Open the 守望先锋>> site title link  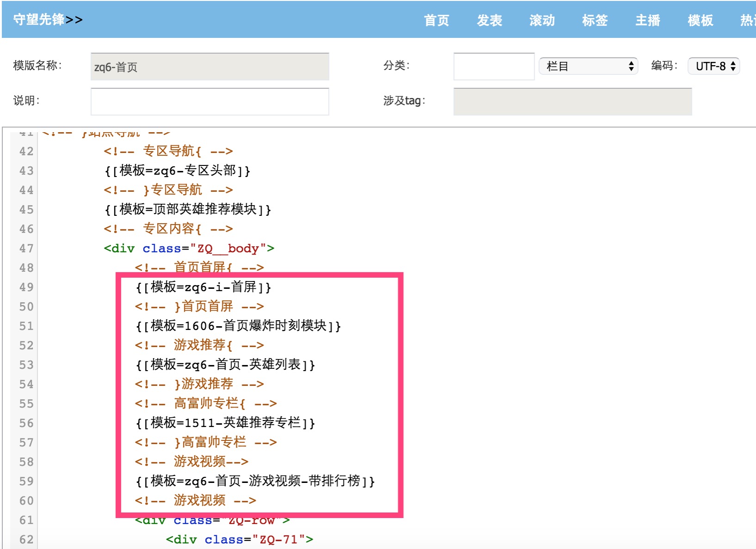(48, 19)
